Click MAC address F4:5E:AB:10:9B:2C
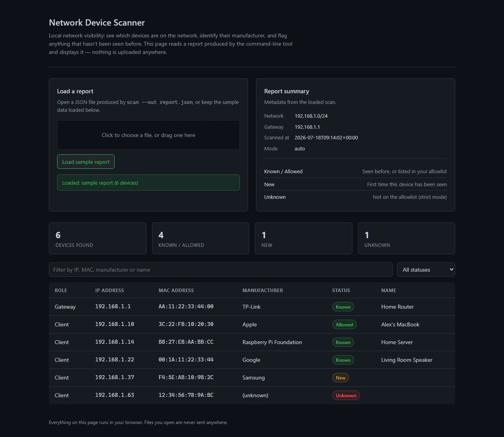Viewport: 504px width, 437px height. (x=186, y=377)
